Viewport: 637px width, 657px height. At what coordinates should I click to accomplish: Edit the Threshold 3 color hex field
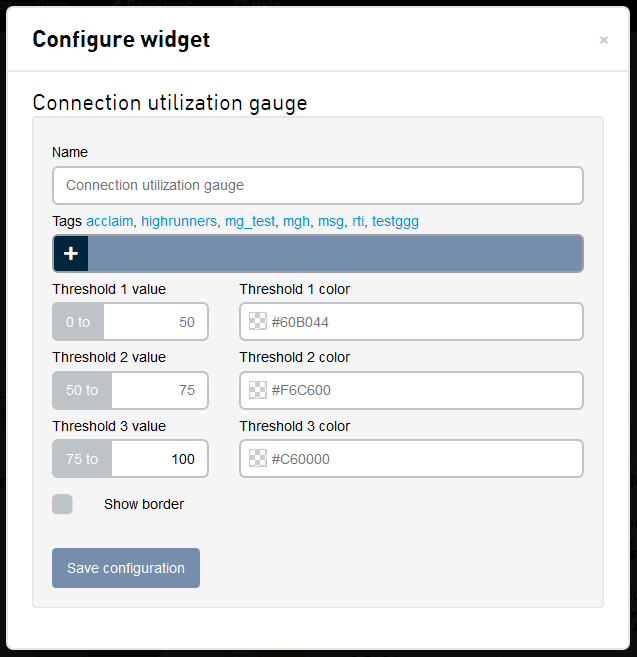click(x=420, y=460)
